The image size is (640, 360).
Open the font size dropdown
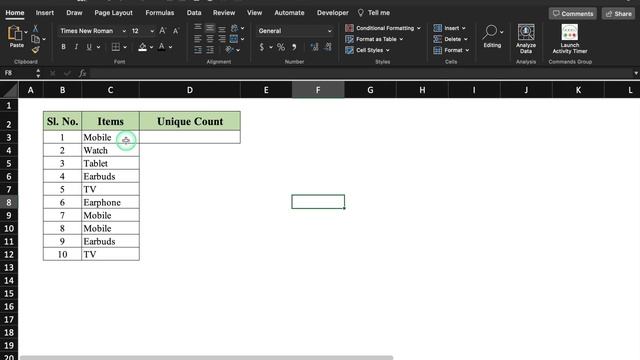coord(152,31)
